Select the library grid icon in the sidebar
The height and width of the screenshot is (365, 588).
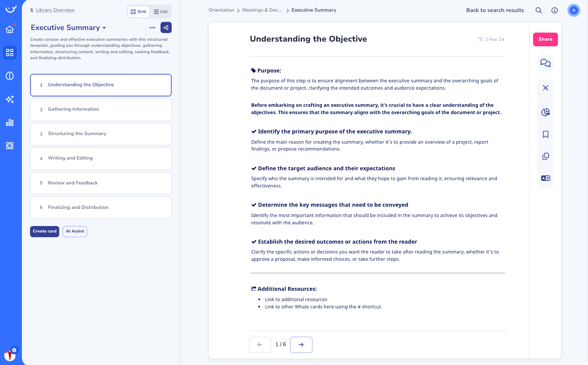pyautogui.click(x=10, y=53)
